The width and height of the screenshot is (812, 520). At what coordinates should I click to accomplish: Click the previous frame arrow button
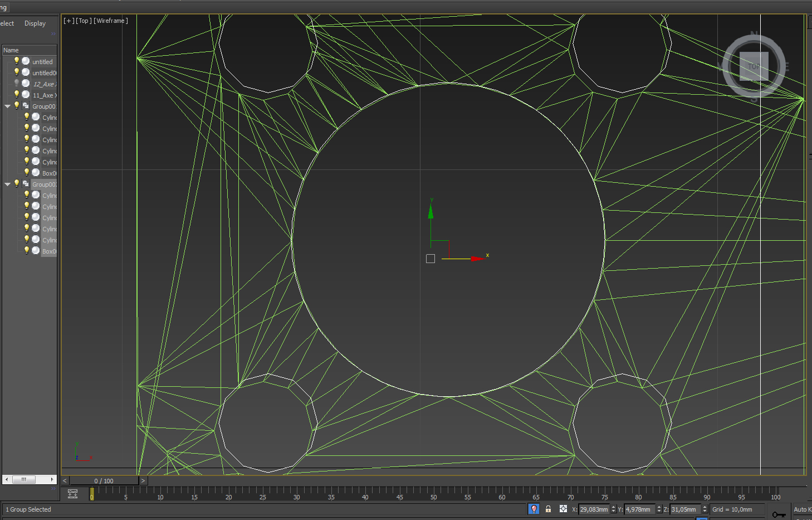(x=65, y=480)
